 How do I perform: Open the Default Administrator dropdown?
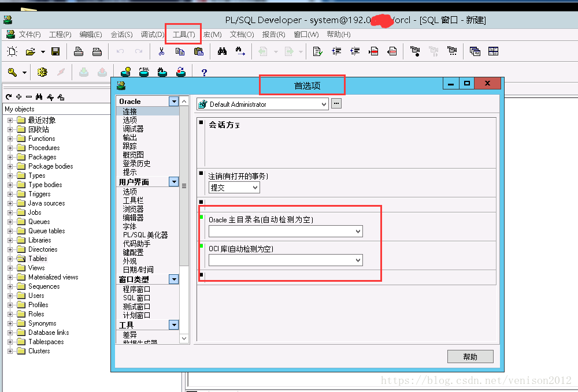[324, 104]
